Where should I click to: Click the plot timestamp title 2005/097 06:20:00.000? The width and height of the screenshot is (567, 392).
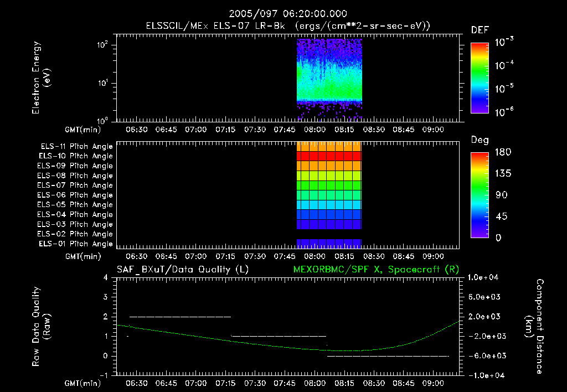pyautogui.click(x=288, y=14)
